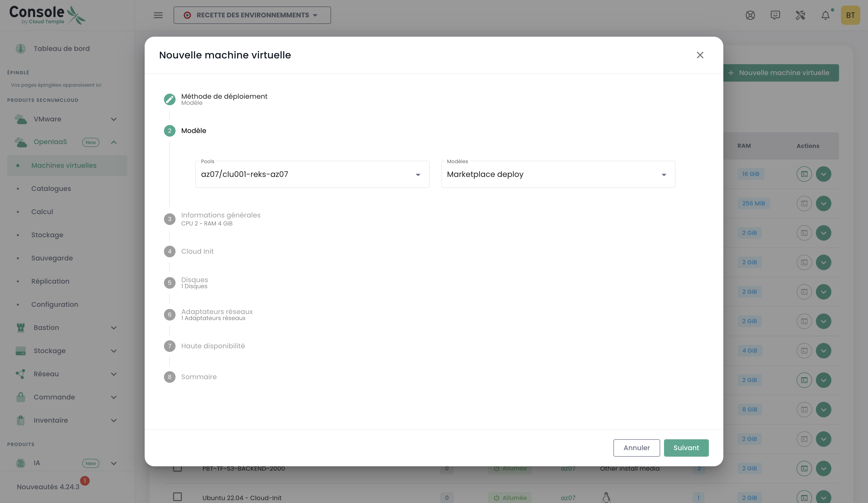Open the RECETTE DES ENVIRONNEMENTS selector
This screenshot has height=503, width=868.
click(x=252, y=15)
